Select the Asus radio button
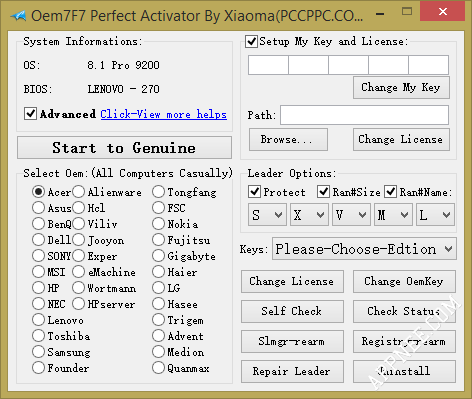472x399 pixels. pos(38,208)
